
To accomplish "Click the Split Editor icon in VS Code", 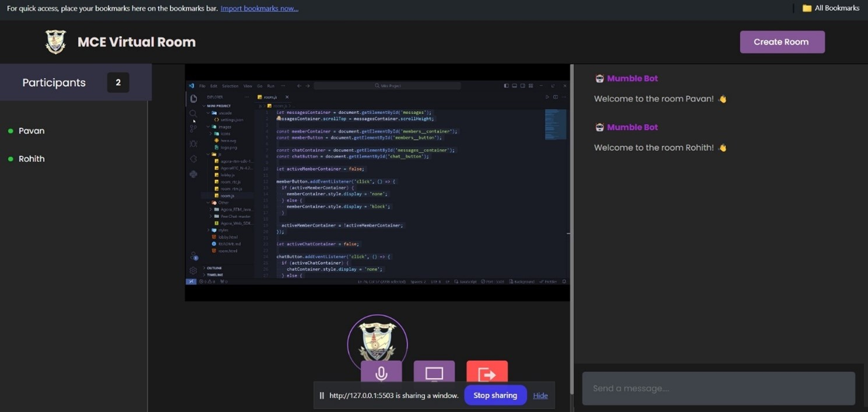I will click(x=556, y=97).
